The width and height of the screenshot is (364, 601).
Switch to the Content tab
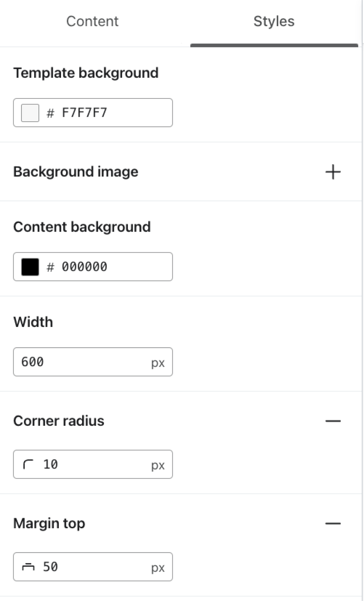(x=92, y=21)
